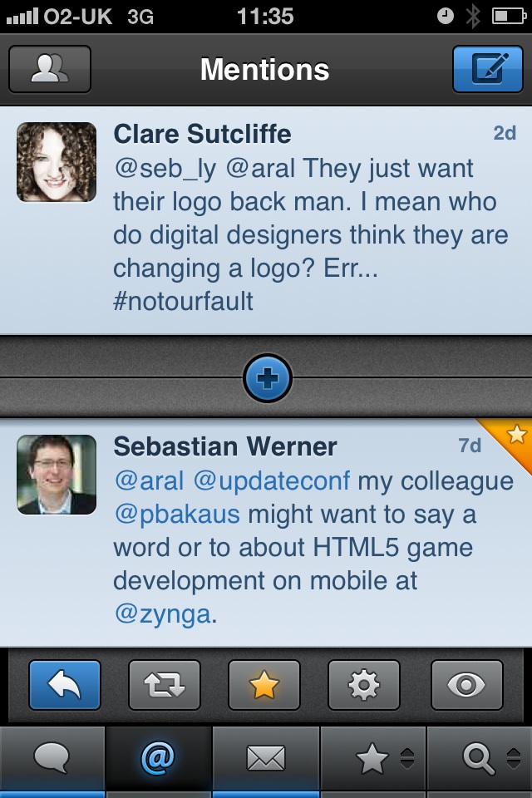Open the gear actions menu for tweet
The height and width of the screenshot is (798, 532).
(x=364, y=685)
